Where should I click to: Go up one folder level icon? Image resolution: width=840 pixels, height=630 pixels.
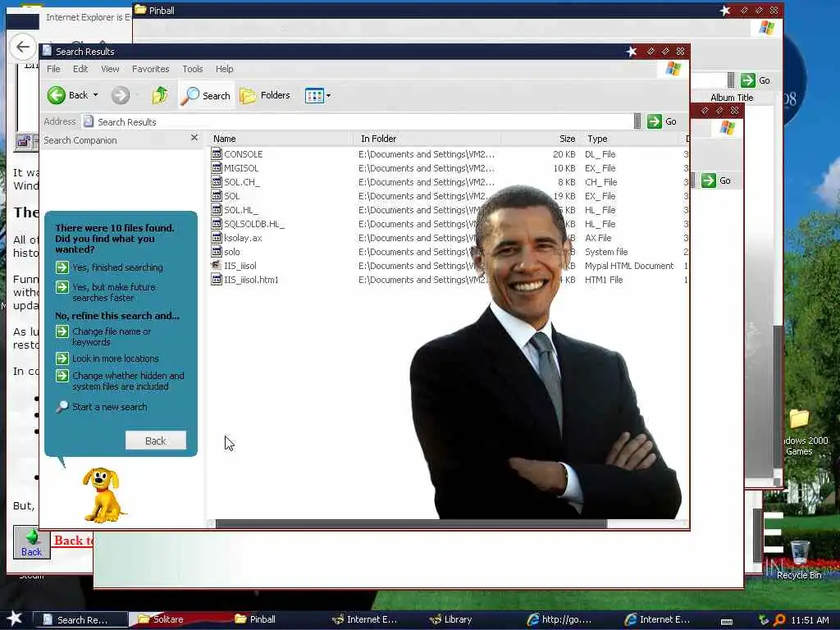(160, 95)
